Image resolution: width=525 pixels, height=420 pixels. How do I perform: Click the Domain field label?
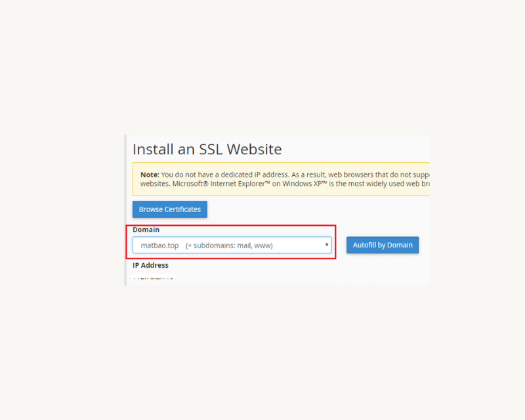click(x=146, y=230)
